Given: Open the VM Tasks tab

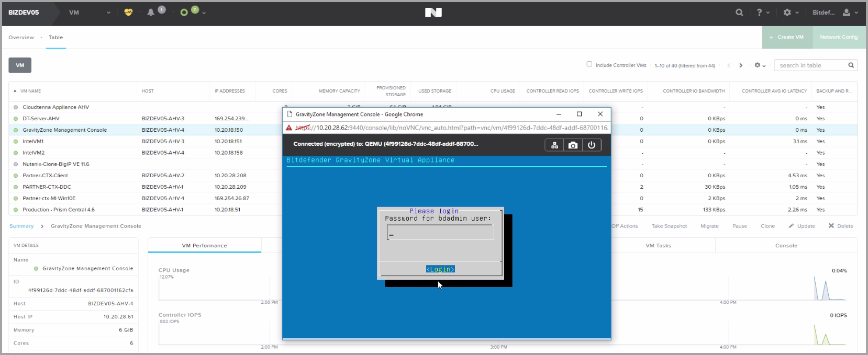Looking at the screenshot, I should [658, 246].
